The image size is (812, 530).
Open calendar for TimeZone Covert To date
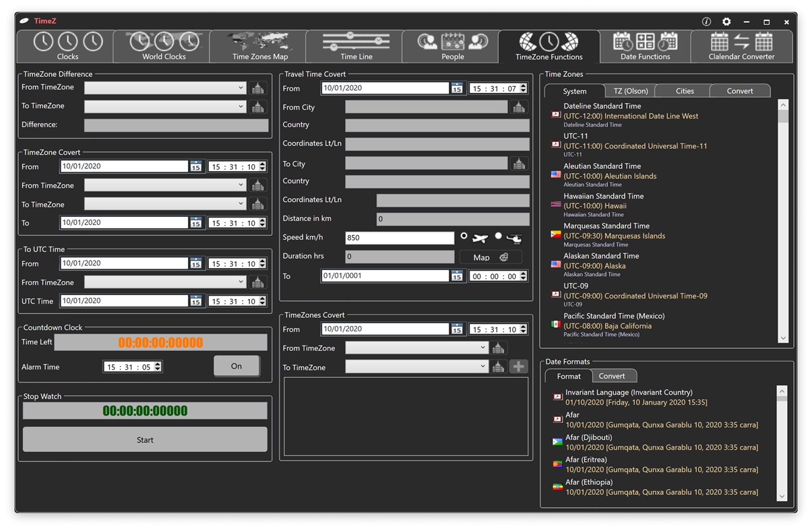(195, 223)
